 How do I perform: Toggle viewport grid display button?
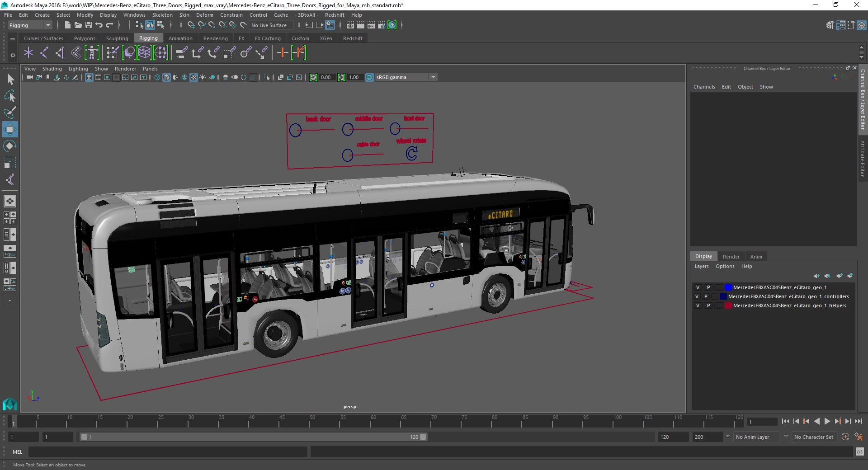point(89,77)
